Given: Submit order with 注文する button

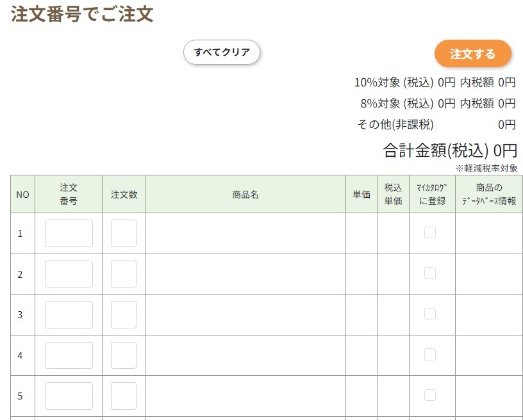Looking at the screenshot, I should [472, 54].
